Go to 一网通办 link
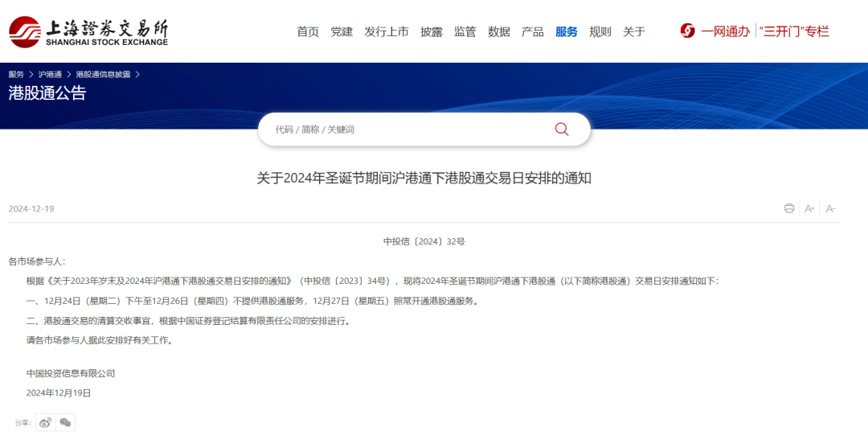868x448 pixels. click(x=725, y=31)
